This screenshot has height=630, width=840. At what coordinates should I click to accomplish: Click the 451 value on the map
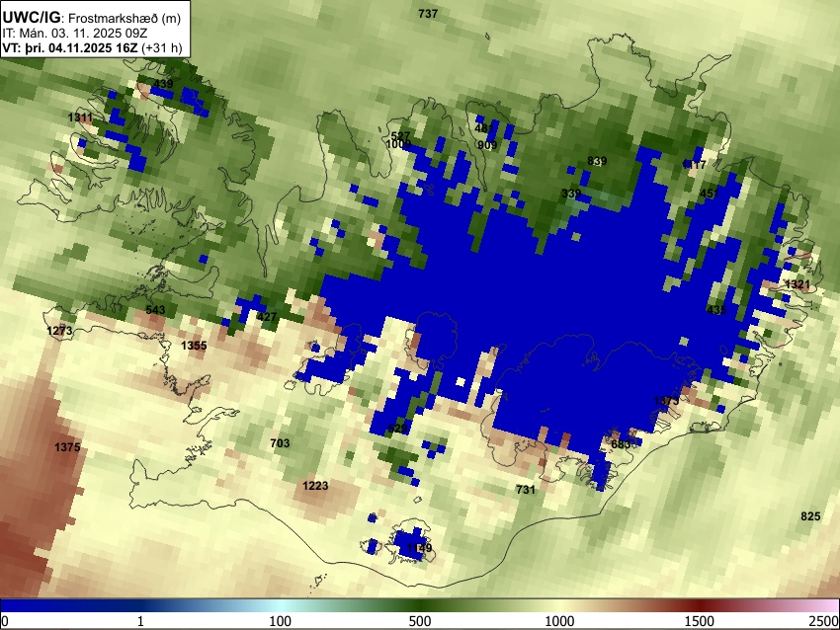point(710,194)
